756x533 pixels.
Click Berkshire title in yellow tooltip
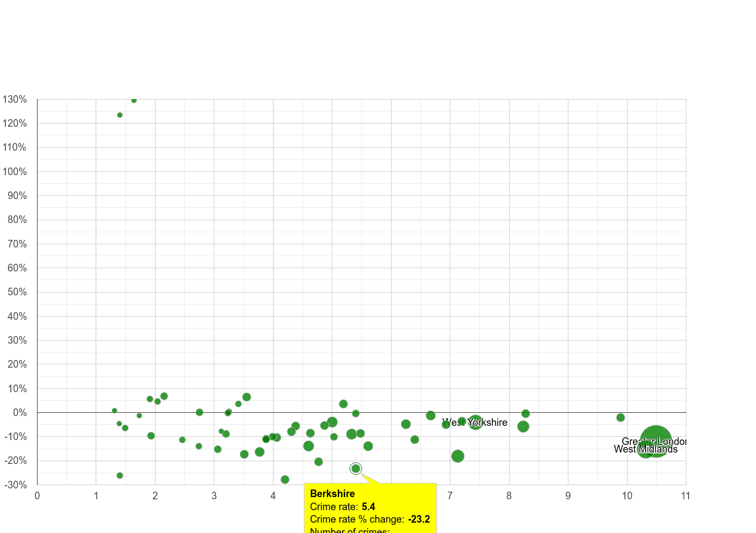pyautogui.click(x=332, y=494)
